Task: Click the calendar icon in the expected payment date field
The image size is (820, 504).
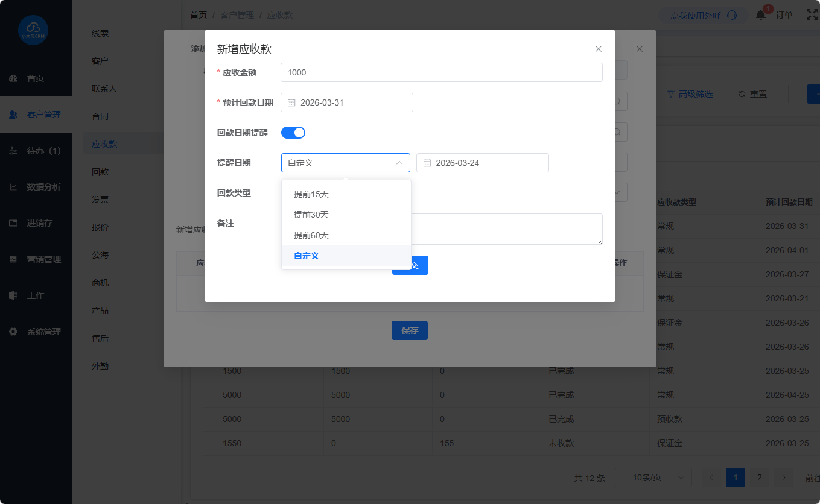Action: click(291, 102)
